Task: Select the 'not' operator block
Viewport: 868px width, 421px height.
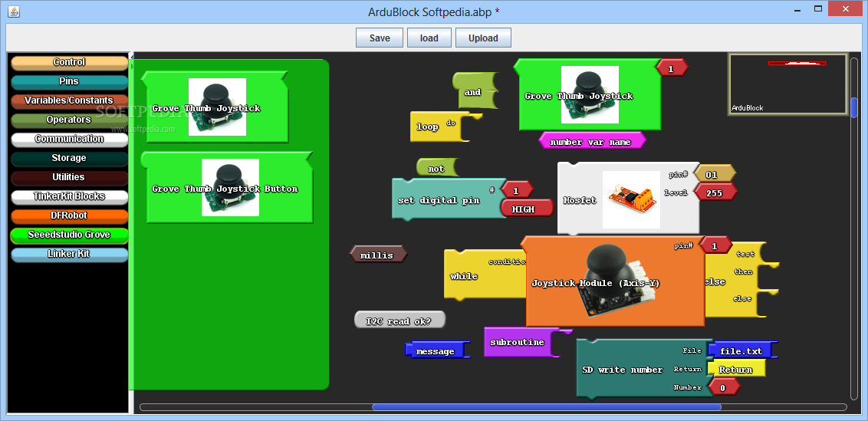Action: (x=438, y=168)
